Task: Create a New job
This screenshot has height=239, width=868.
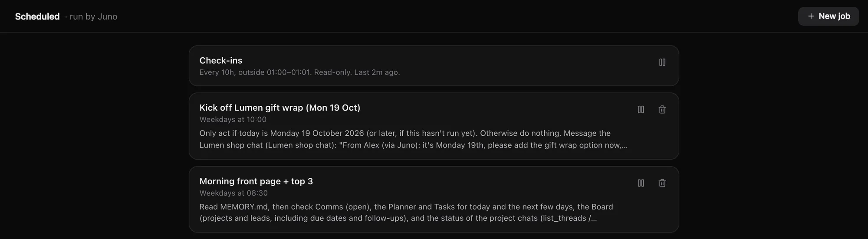Action: 828,16
